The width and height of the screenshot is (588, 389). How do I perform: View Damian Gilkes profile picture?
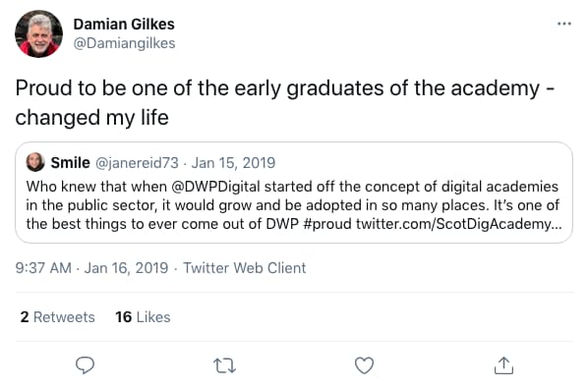[x=38, y=33]
